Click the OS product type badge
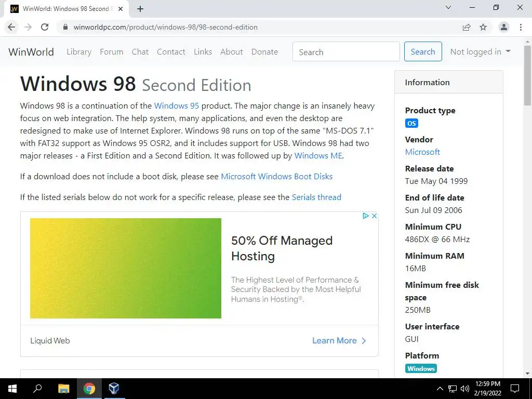 [411, 123]
